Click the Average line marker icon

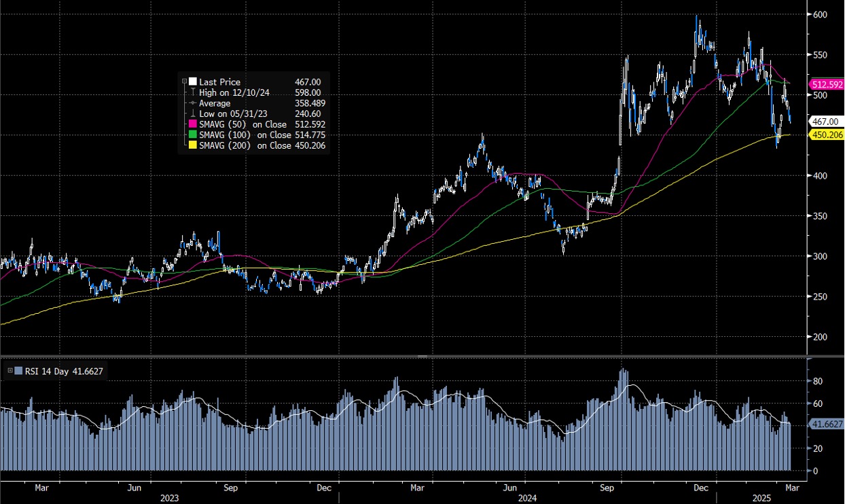point(192,103)
